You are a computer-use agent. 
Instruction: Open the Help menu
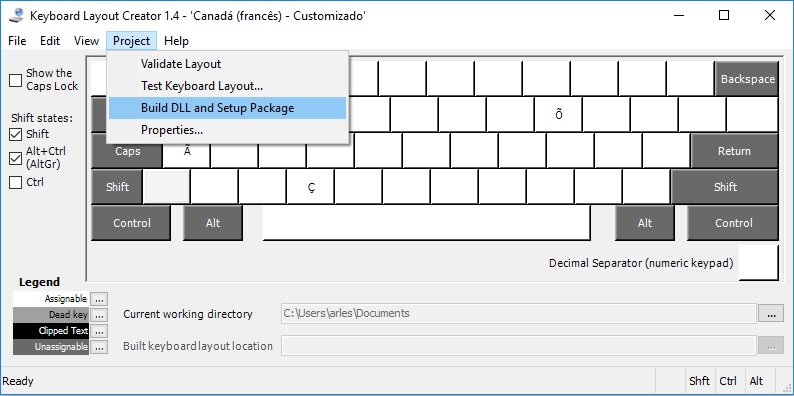tap(176, 41)
